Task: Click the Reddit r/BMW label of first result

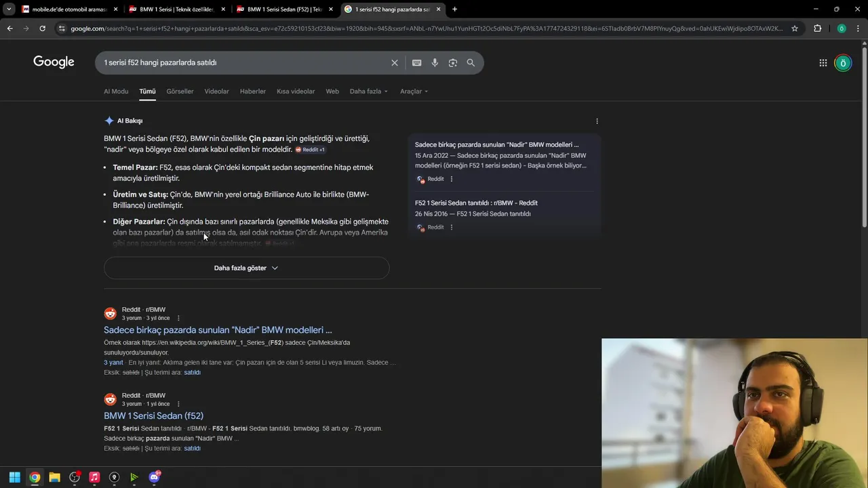Action: 144,310
